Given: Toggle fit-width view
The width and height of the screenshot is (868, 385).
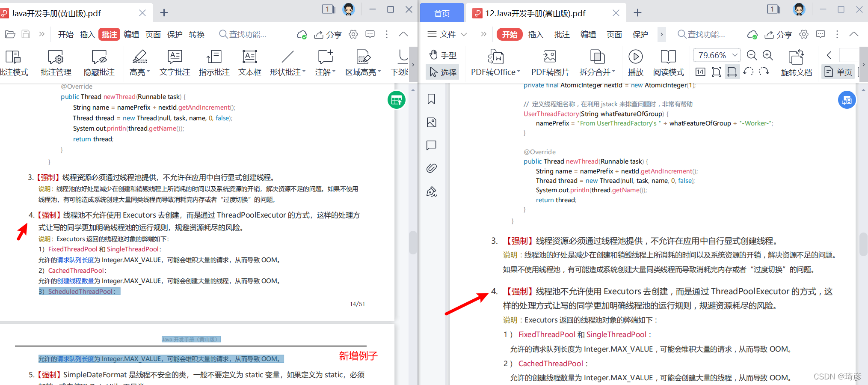Looking at the screenshot, I should click(732, 72).
